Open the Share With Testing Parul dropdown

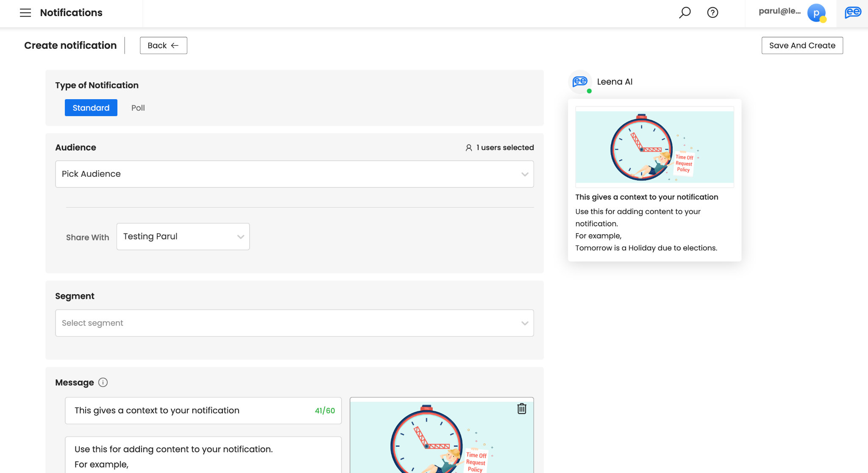[x=183, y=236]
